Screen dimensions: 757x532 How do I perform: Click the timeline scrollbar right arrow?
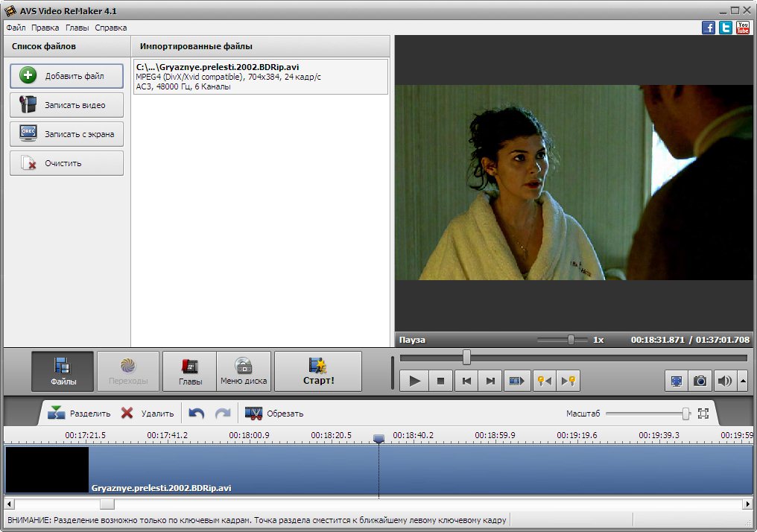(747, 504)
